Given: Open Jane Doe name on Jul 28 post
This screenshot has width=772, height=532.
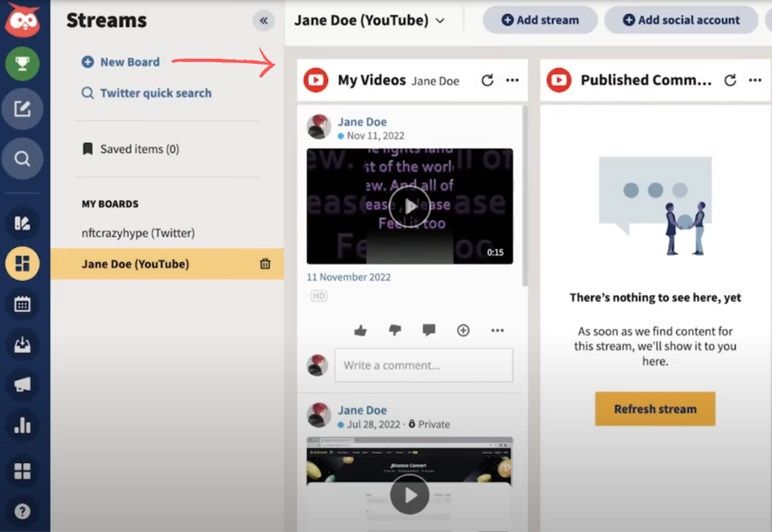Looking at the screenshot, I should (x=362, y=410).
